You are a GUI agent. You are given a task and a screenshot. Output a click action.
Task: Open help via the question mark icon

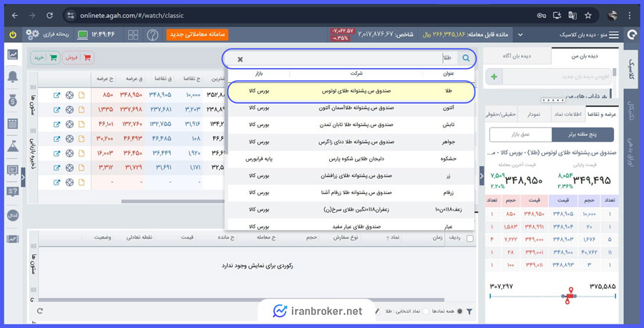(x=152, y=35)
